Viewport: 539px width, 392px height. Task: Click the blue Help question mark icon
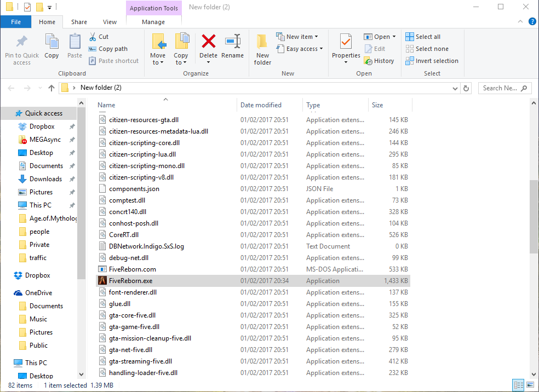coord(532,22)
